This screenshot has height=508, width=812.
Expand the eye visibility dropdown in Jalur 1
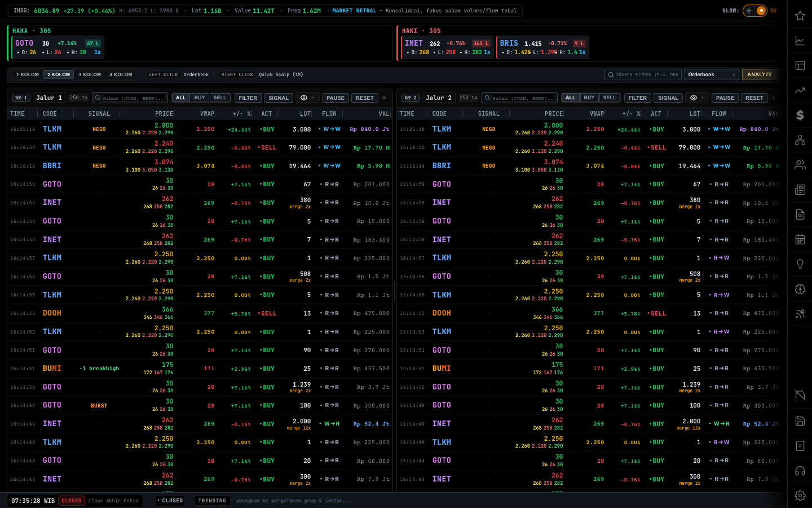click(307, 98)
